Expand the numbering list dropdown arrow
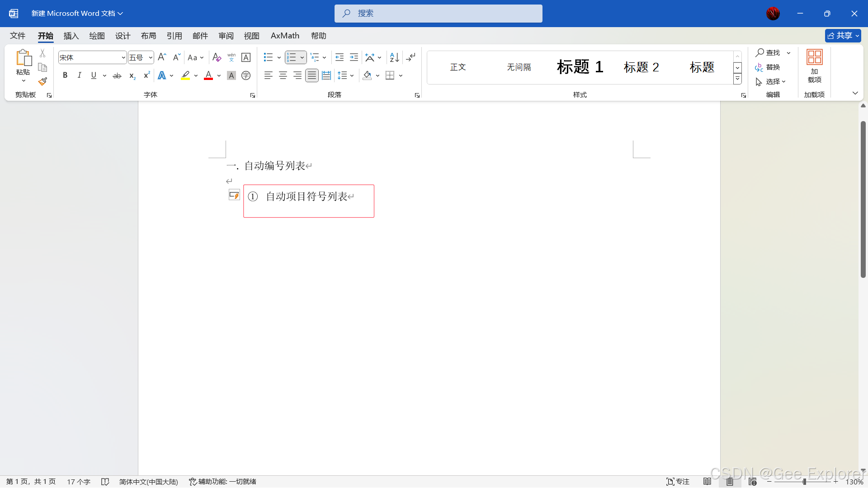Viewport: 868px width, 488px height. pos(302,57)
